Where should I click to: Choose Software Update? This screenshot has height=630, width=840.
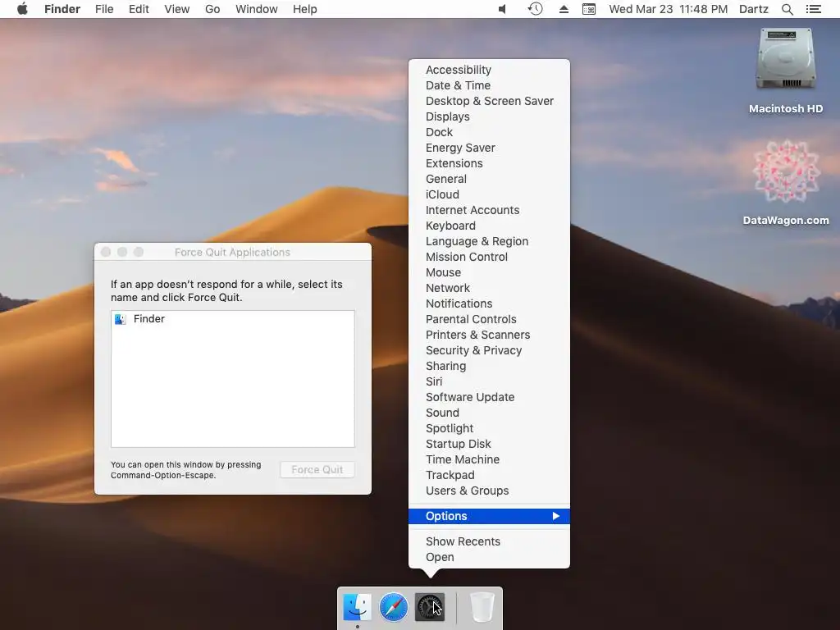(x=489, y=397)
